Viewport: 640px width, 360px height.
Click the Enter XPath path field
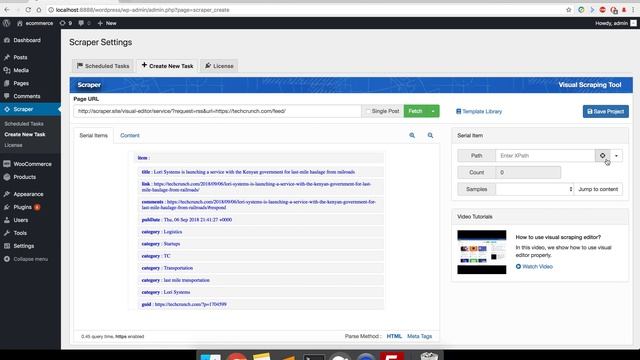click(x=545, y=156)
